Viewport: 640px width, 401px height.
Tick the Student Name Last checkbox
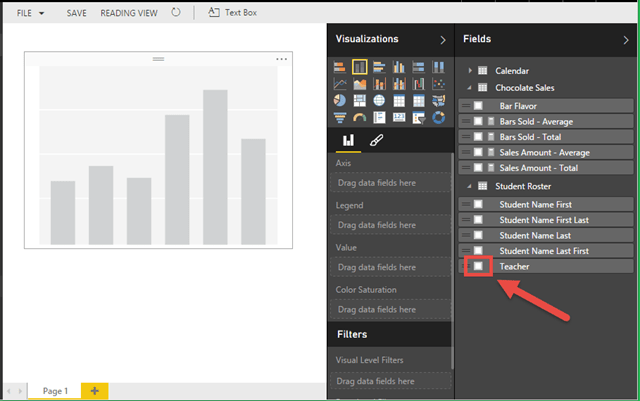pyautogui.click(x=479, y=235)
